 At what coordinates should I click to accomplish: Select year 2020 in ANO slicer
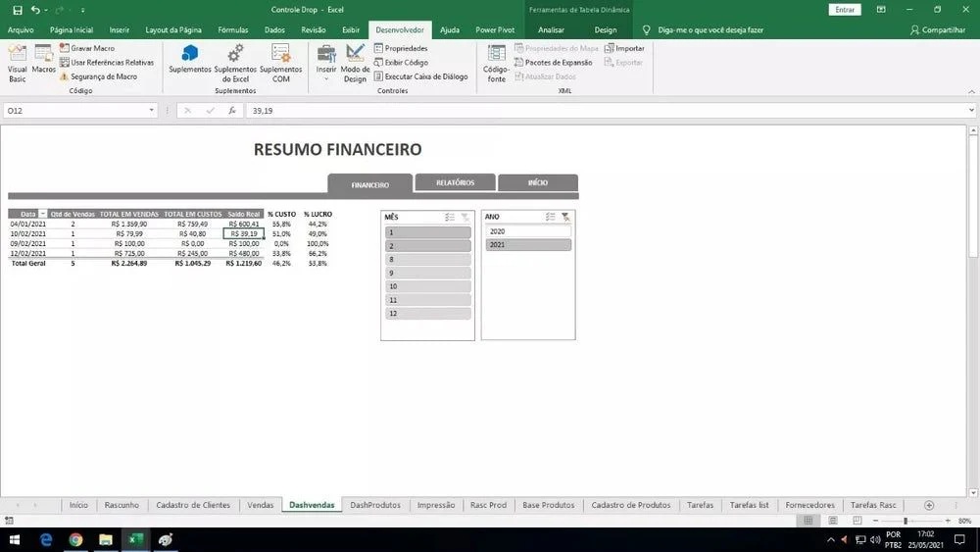click(x=528, y=231)
